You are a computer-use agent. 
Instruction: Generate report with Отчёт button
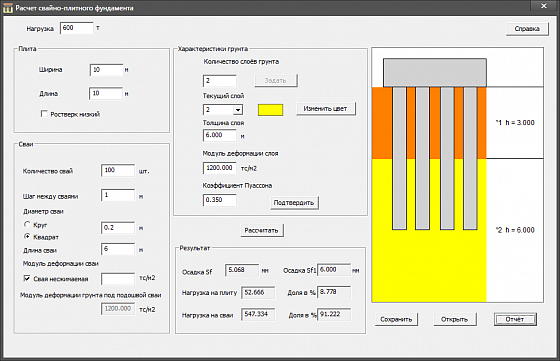coord(515,319)
